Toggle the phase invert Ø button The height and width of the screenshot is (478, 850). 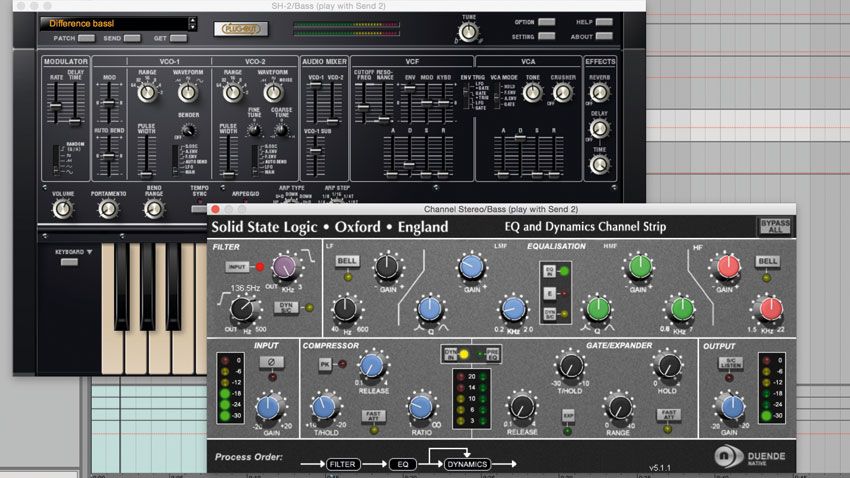click(272, 361)
